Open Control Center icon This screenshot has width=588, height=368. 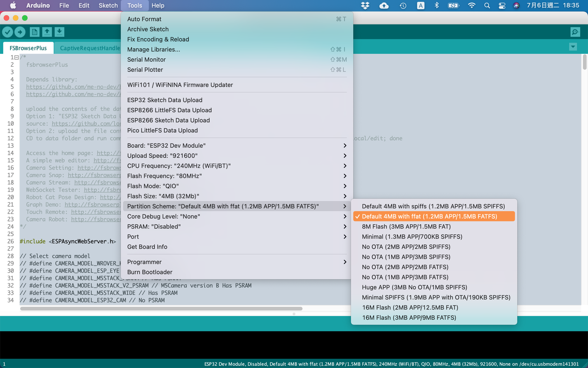(502, 5)
